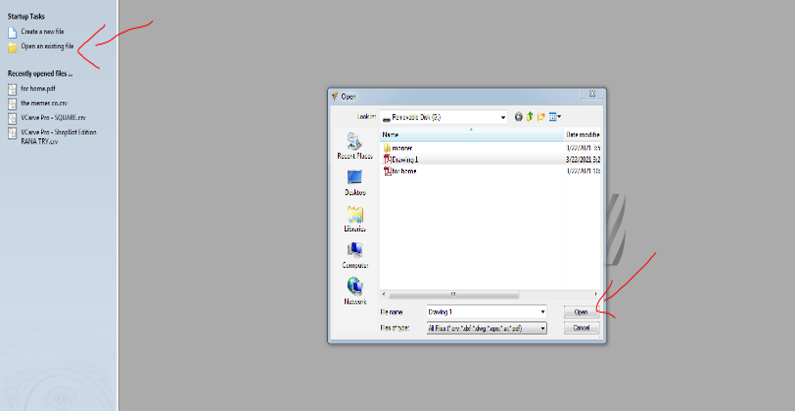Select the Drawing 1 file in list
The width and height of the screenshot is (795, 411).
tap(401, 160)
